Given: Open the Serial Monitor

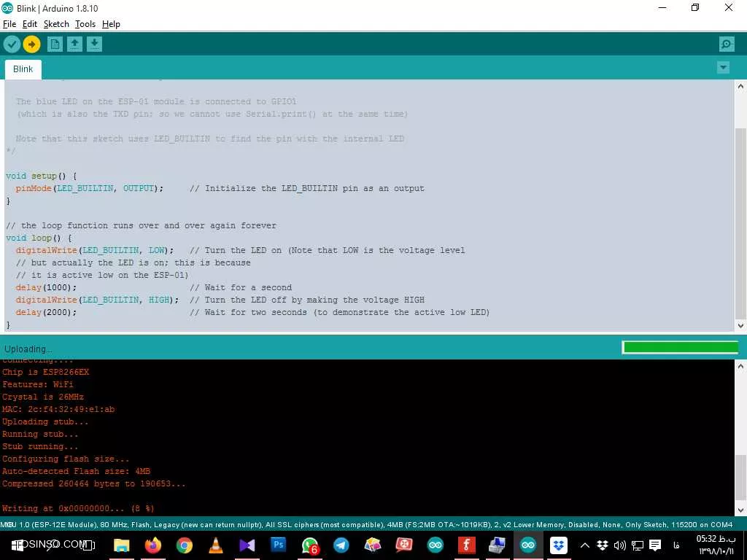Looking at the screenshot, I should point(727,44).
